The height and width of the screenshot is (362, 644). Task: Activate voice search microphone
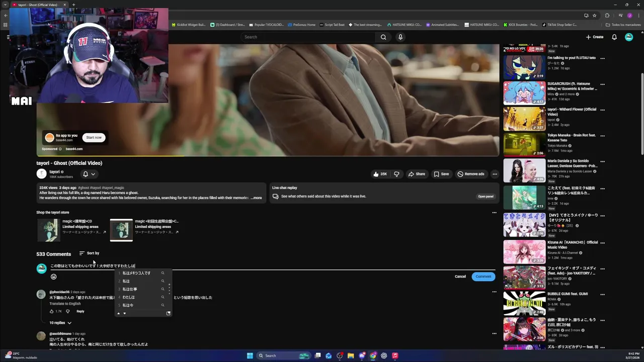400,37
